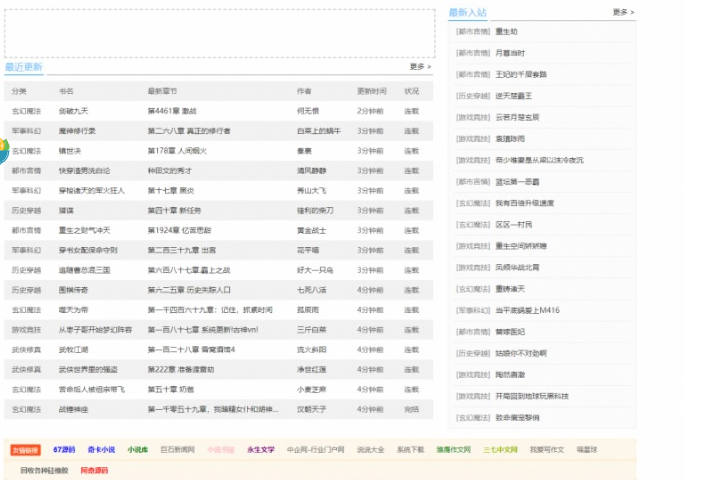Open 姑娘你不对劲啊 in the 最新入站 list

tap(521, 353)
